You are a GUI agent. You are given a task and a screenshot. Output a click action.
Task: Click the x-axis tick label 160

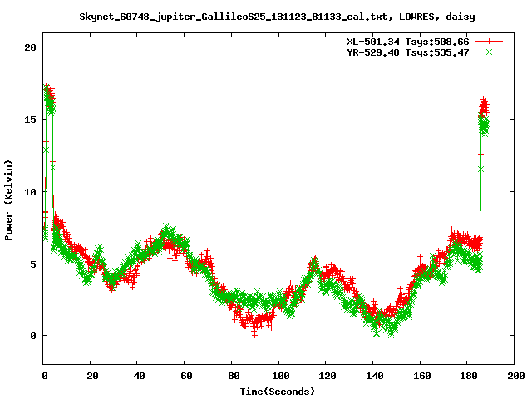coord(421,376)
